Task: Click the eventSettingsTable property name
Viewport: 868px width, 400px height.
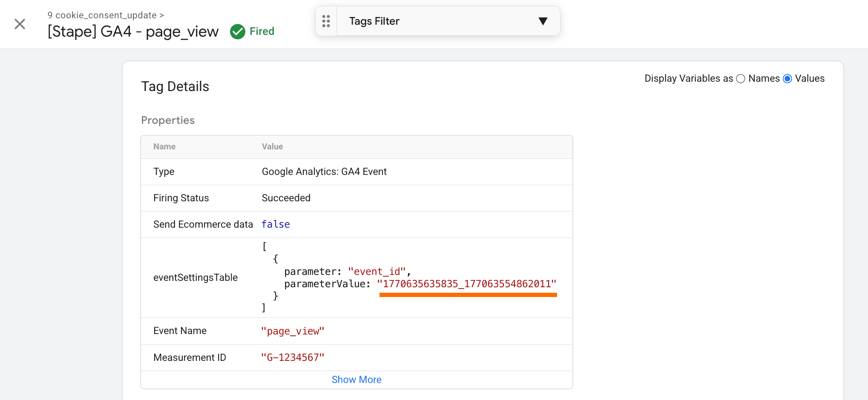Action: point(195,277)
